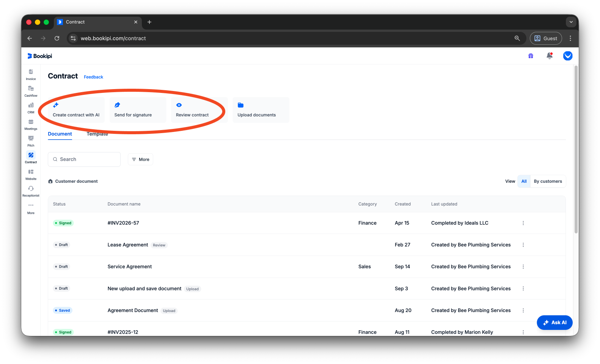Open the Service Agreement document
The image size is (600, 364).
[x=130, y=267]
